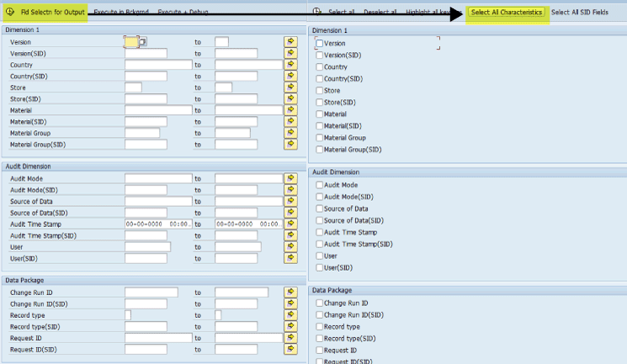Viewport: 627px width, 364px height.
Task: Click the value help icon beside Version field
Action: [143, 41]
